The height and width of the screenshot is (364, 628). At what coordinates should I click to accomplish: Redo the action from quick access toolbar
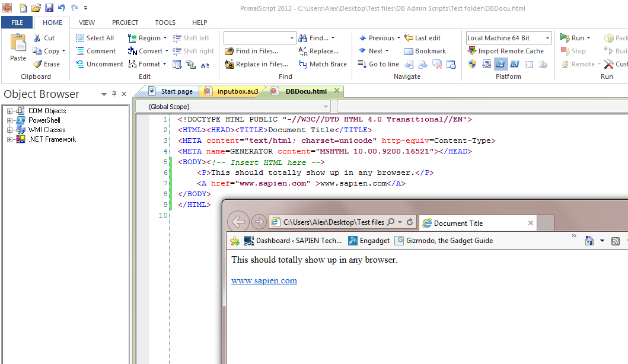[x=75, y=8]
